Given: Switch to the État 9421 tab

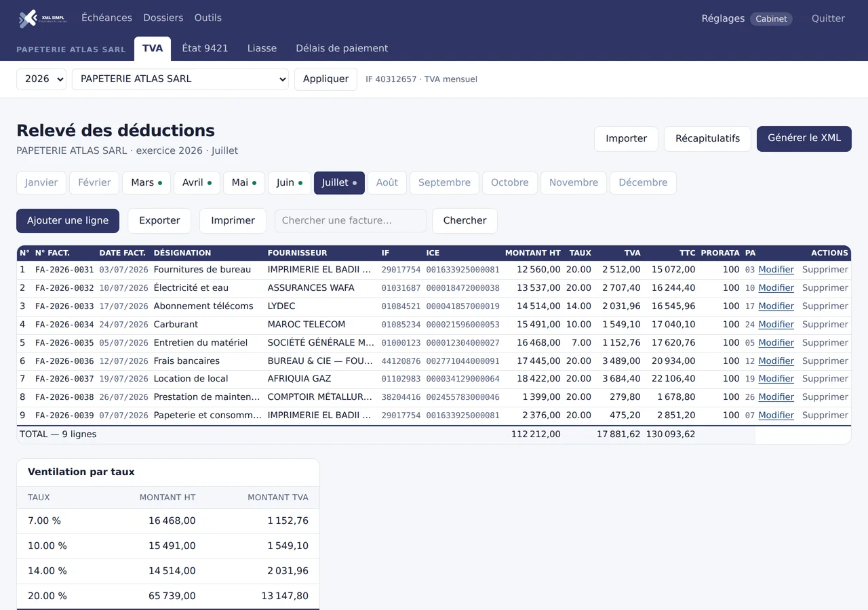Looking at the screenshot, I should coord(205,49).
